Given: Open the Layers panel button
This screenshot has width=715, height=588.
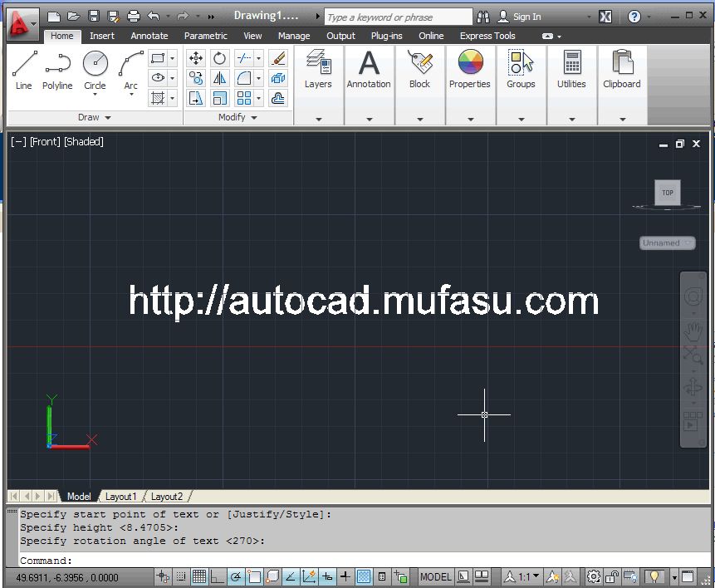Looking at the screenshot, I should coord(318,85).
